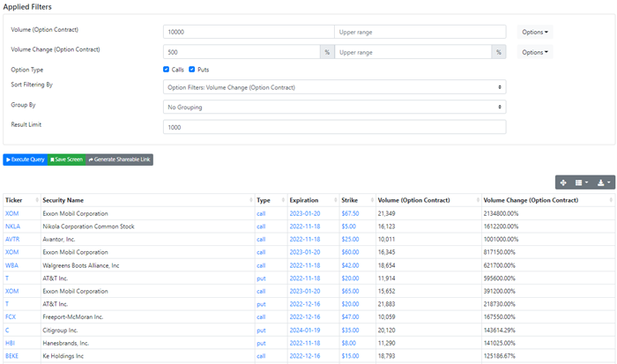Image resolution: width=617 pixels, height=364 pixels.
Task: Focus Volume Change lower field showing 500
Action: coord(242,52)
